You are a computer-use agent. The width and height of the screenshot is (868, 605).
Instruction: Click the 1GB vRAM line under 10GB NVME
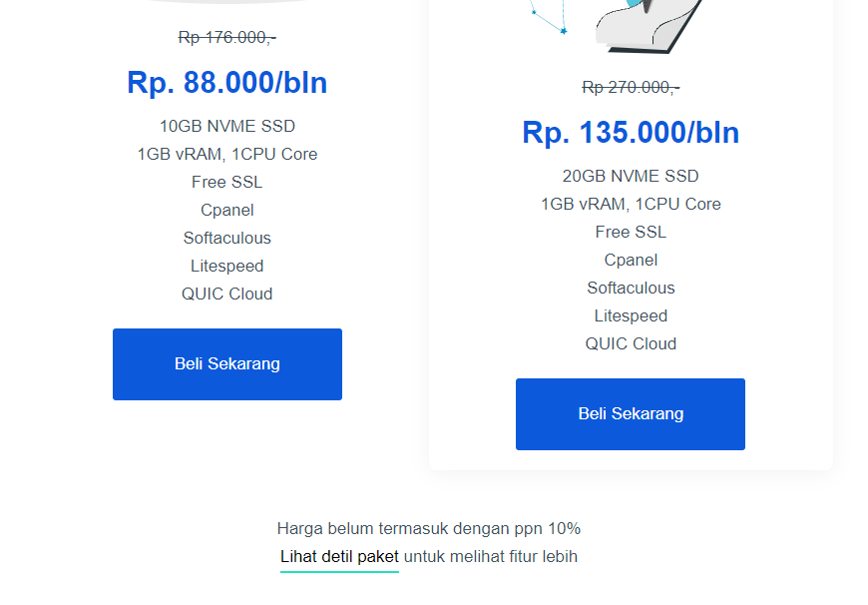click(x=227, y=155)
